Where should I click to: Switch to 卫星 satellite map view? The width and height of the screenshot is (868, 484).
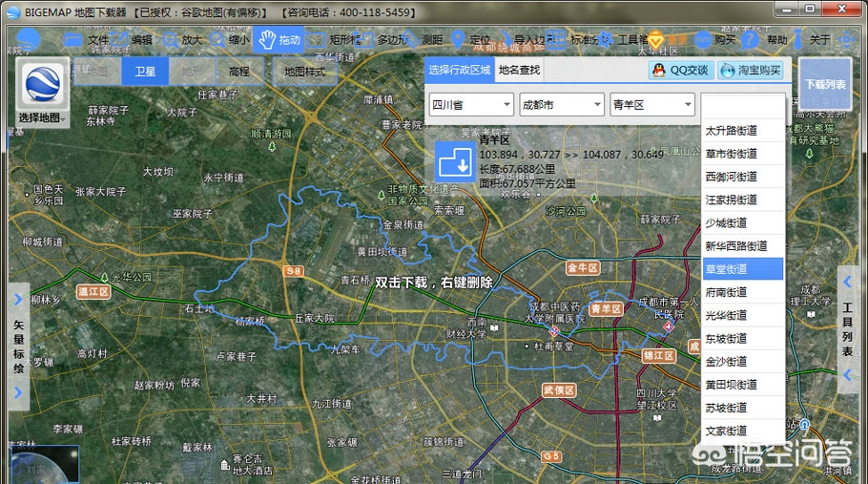point(145,71)
